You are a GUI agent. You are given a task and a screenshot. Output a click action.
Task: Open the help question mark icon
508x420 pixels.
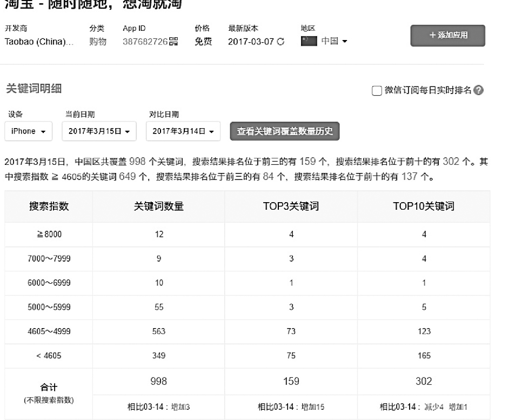[478, 90]
